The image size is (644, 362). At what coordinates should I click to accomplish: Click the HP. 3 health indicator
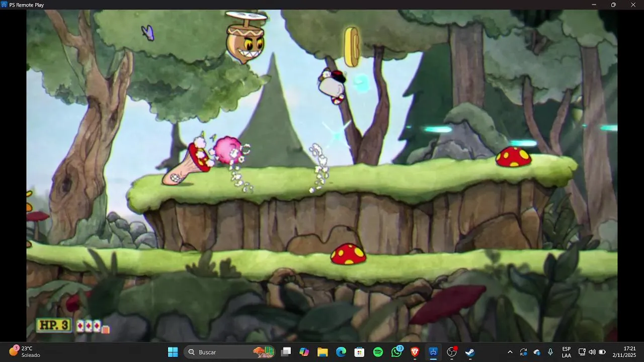coord(53,325)
